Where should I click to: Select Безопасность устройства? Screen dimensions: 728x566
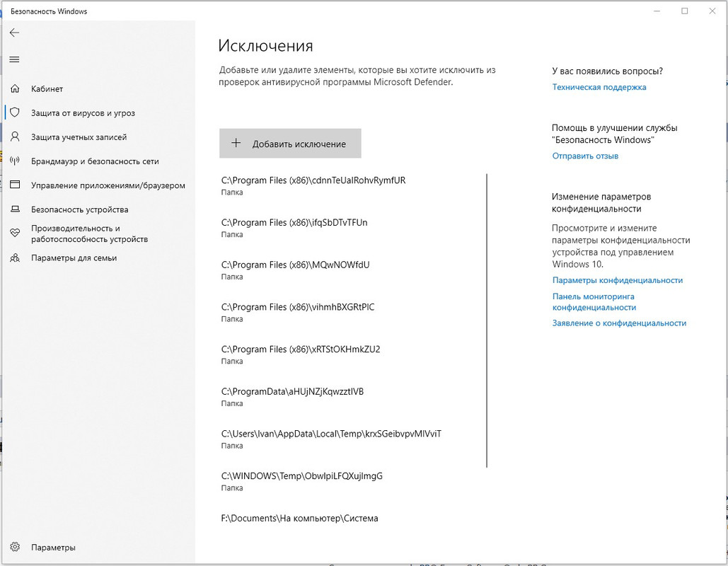tap(79, 209)
